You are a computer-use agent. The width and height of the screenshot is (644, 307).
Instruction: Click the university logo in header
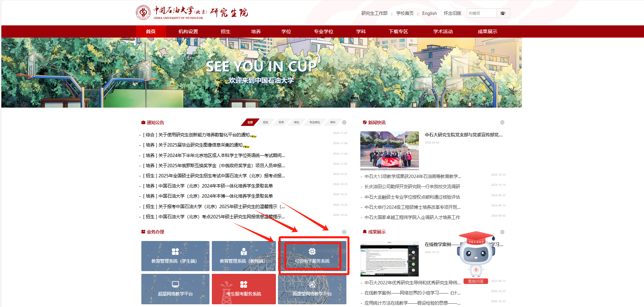[x=192, y=13]
